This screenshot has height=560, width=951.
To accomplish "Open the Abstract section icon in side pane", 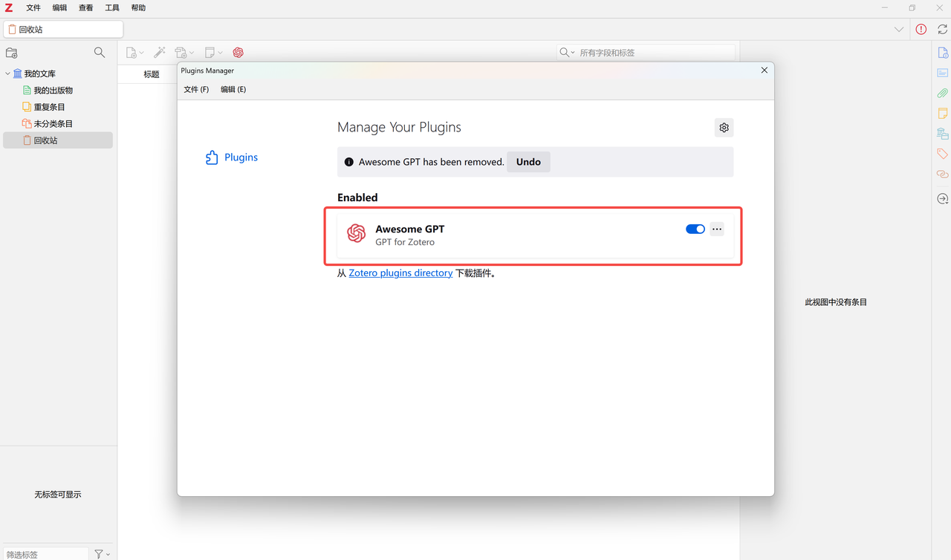I will click(x=943, y=73).
